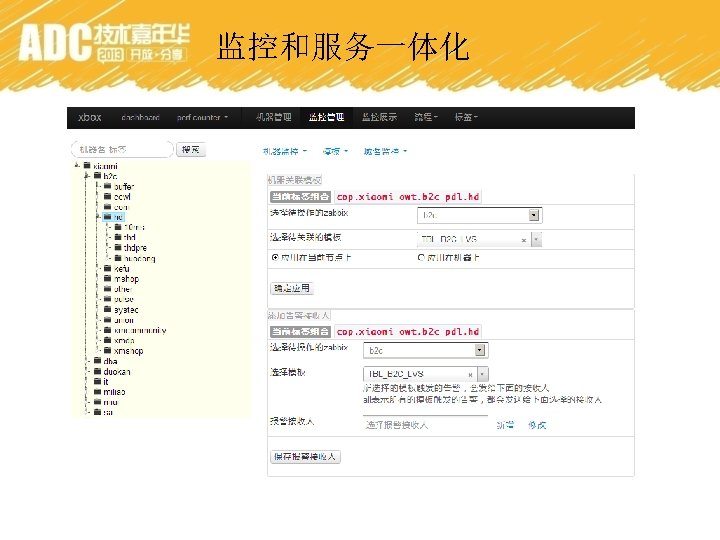720x540 pixels.
Task: Click the folder icon next to mshop
Action: pyautogui.click(x=107, y=278)
